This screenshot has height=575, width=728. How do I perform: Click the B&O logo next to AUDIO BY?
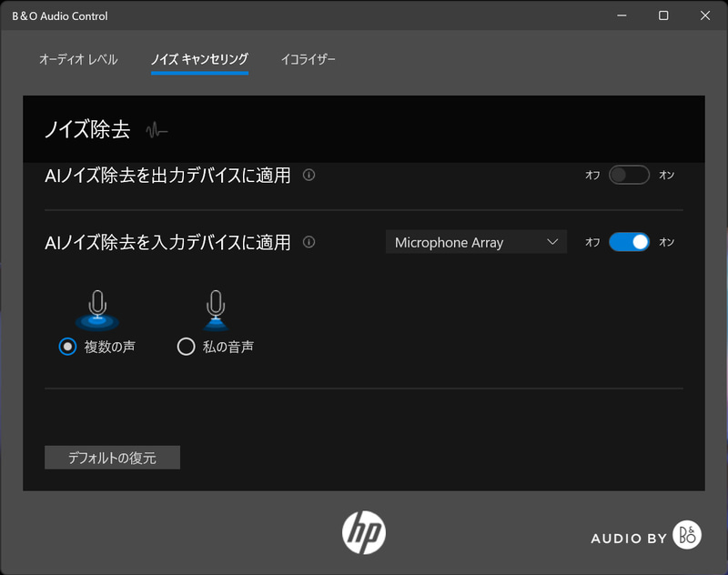pos(689,537)
